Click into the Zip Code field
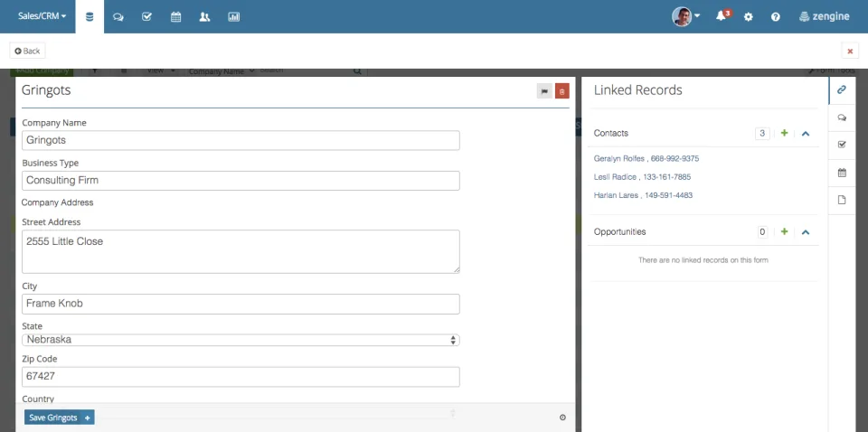The image size is (868, 432). [241, 377]
